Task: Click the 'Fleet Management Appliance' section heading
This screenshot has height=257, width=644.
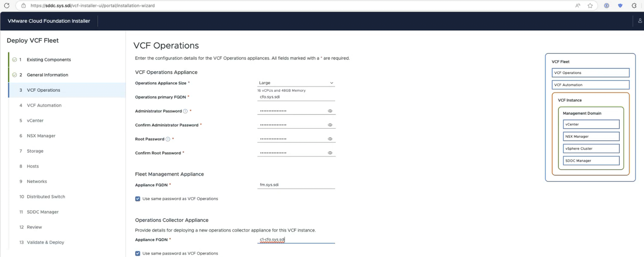Action: pyautogui.click(x=169, y=174)
